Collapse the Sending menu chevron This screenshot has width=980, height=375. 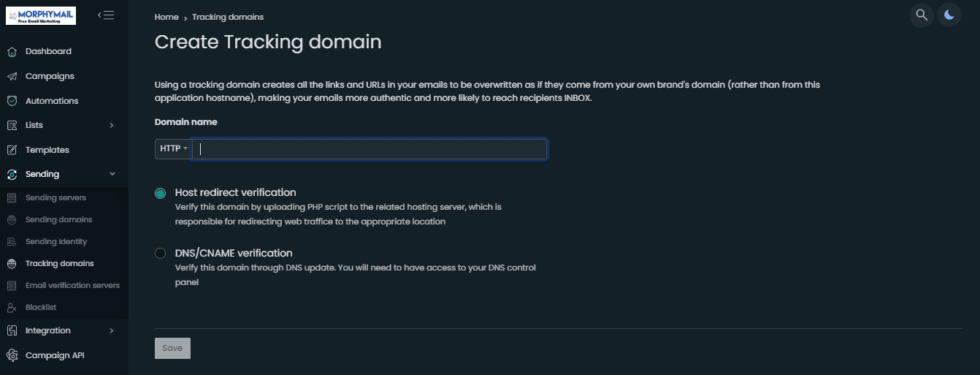[x=112, y=174]
